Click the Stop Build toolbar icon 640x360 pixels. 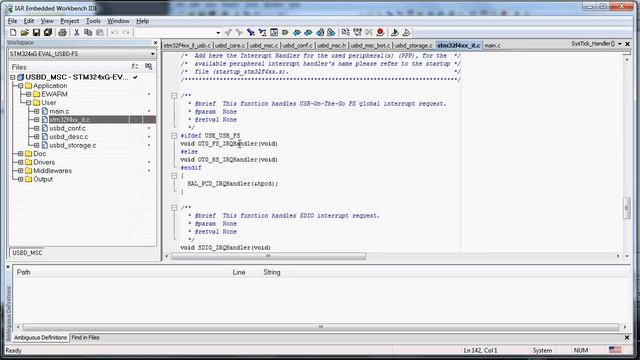[x=369, y=32]
